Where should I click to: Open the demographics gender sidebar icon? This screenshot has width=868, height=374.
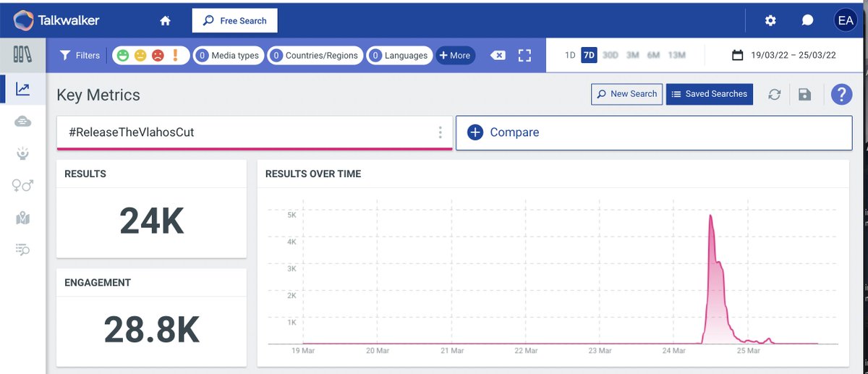pos(22,186)
